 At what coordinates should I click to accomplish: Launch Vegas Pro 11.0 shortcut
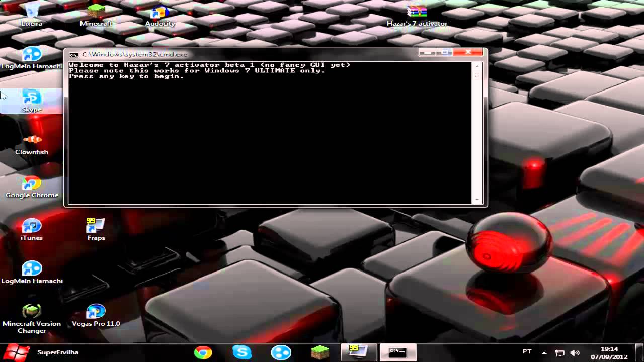tap(96, 315)
